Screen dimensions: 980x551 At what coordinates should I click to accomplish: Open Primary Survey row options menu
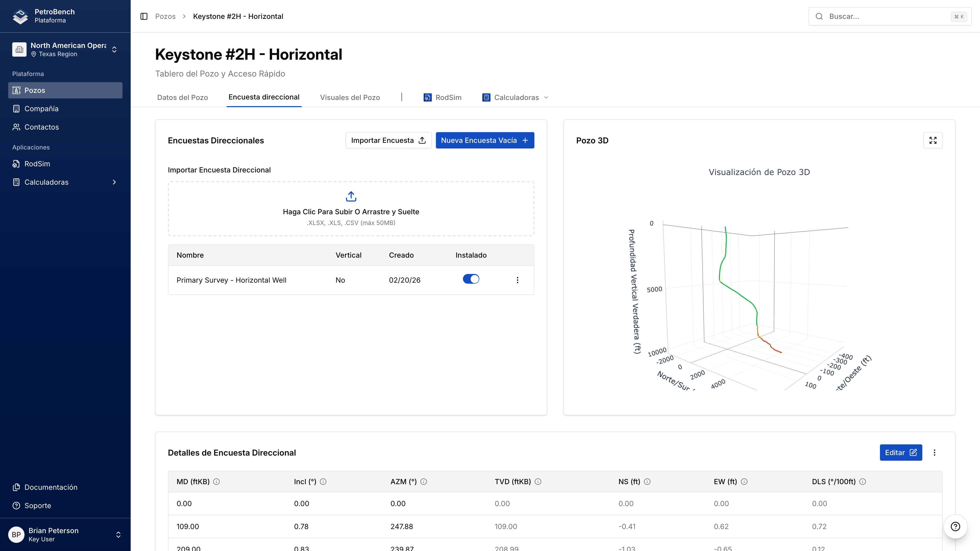point(517,280)
